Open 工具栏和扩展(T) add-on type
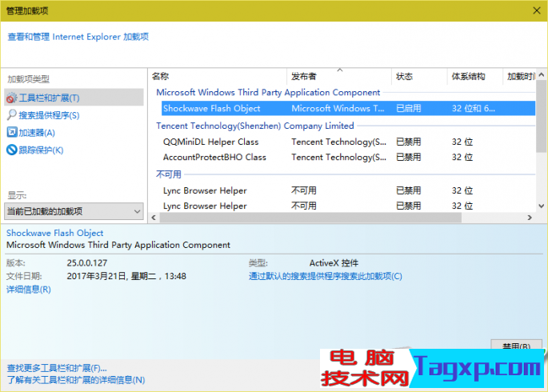548x392 pixels. coord(50,98)
